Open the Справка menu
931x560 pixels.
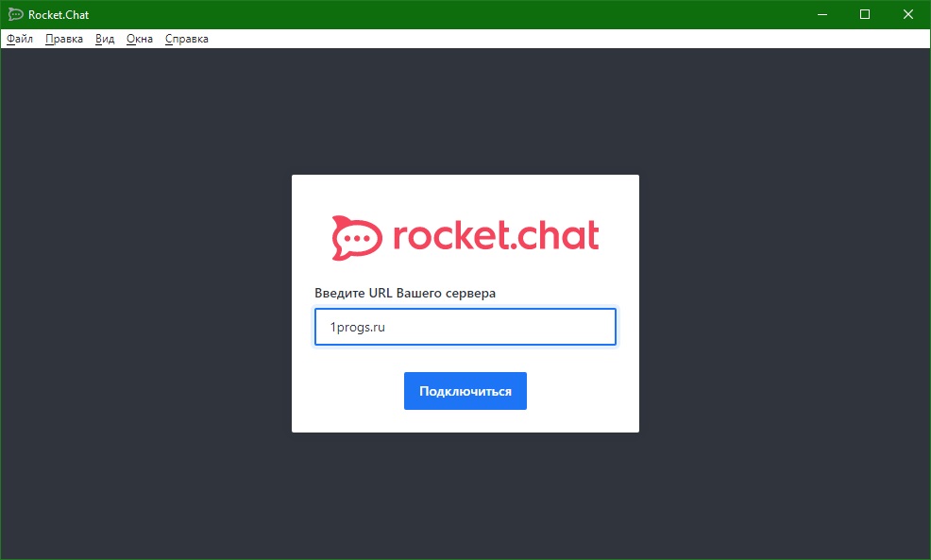coord(186,39)
